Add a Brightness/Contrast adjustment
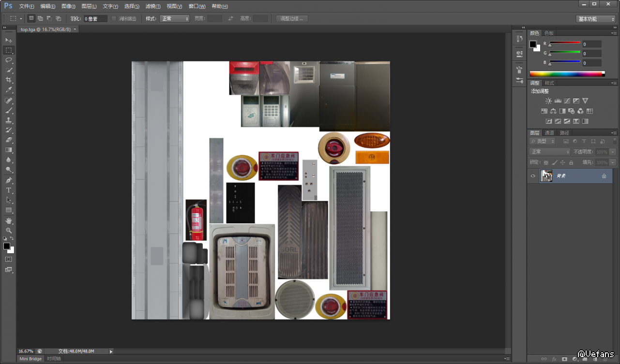This screenshot has width=620, height=364. click(x=548, y=101)
